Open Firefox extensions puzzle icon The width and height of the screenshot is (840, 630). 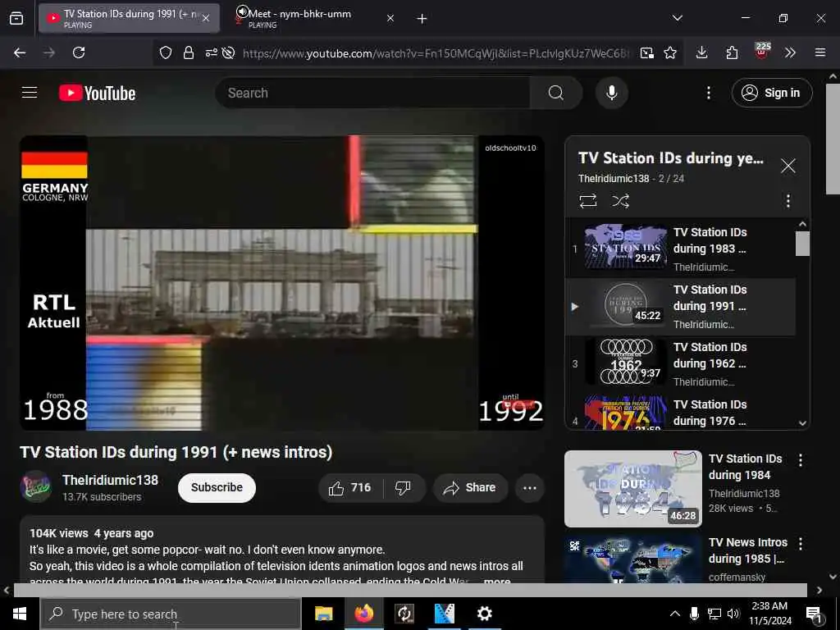click(732, 52)
